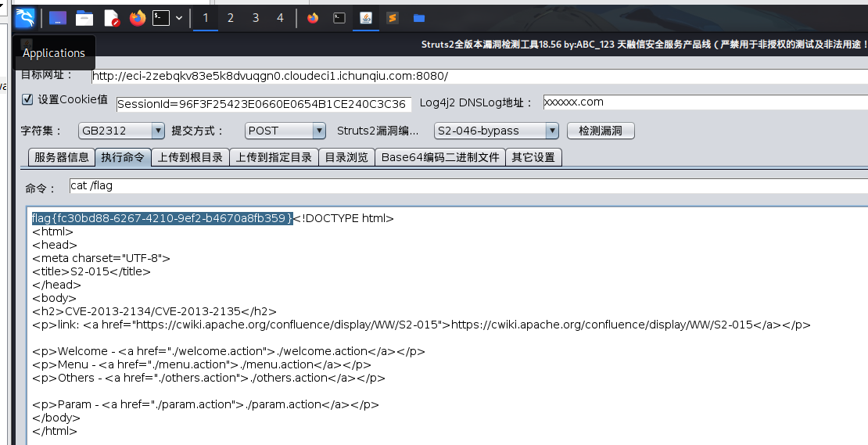Click the ./welcome.action output line

tap(228, 351)
